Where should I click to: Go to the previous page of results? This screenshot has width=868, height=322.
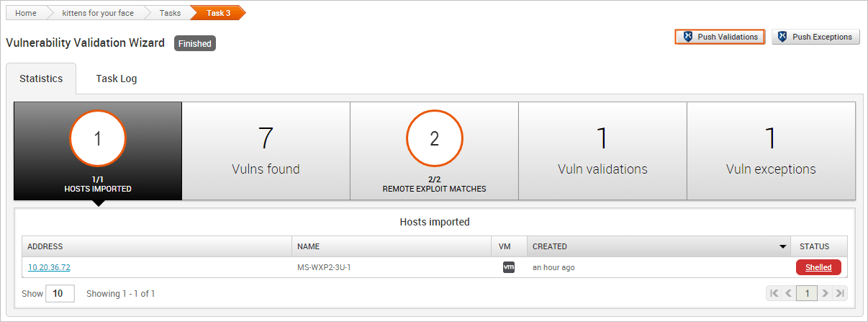tap(788, 293)
